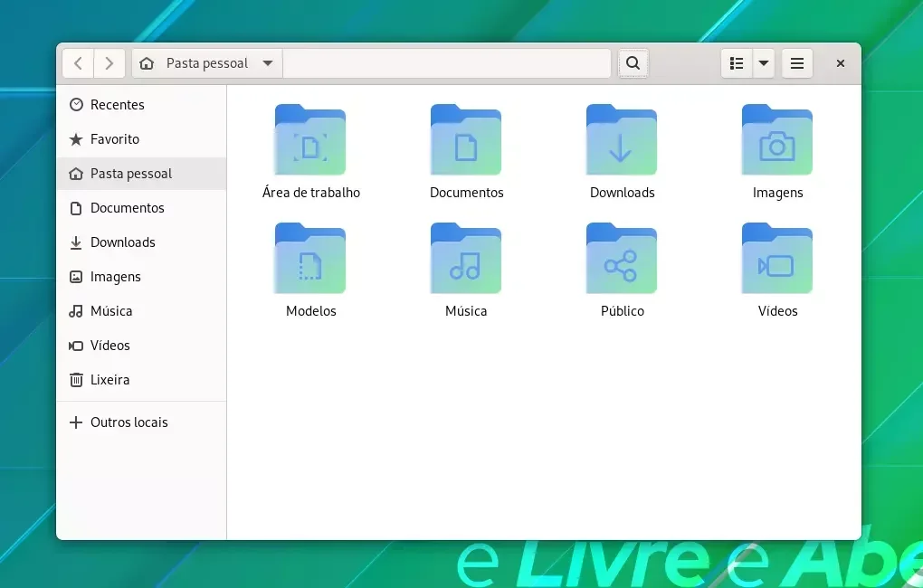Select the Área de trabalho folder icon
Viewport: 923px width, 588px height.
coord(310,139)
